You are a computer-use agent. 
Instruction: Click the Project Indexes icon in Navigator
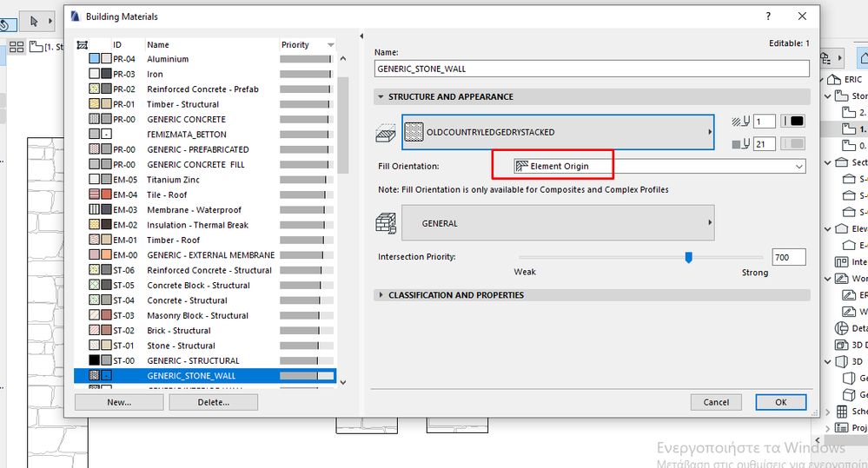[842, 427]
